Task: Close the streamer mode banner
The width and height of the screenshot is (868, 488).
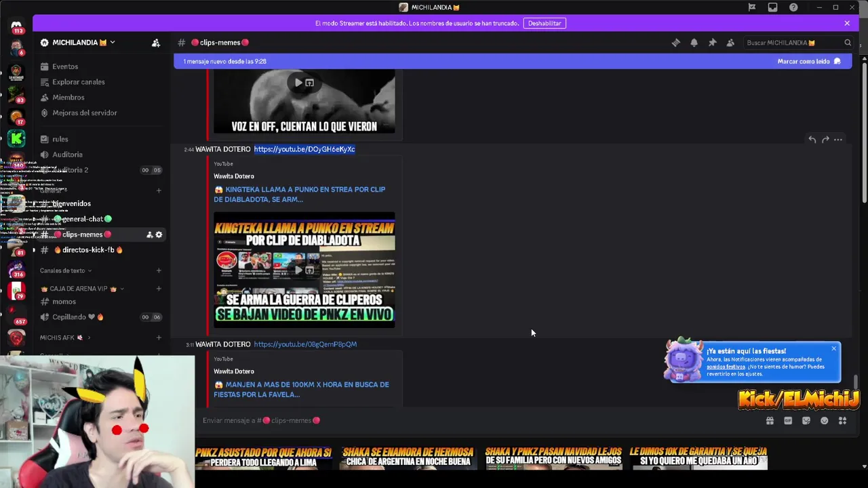Action: tap(846, 23)
